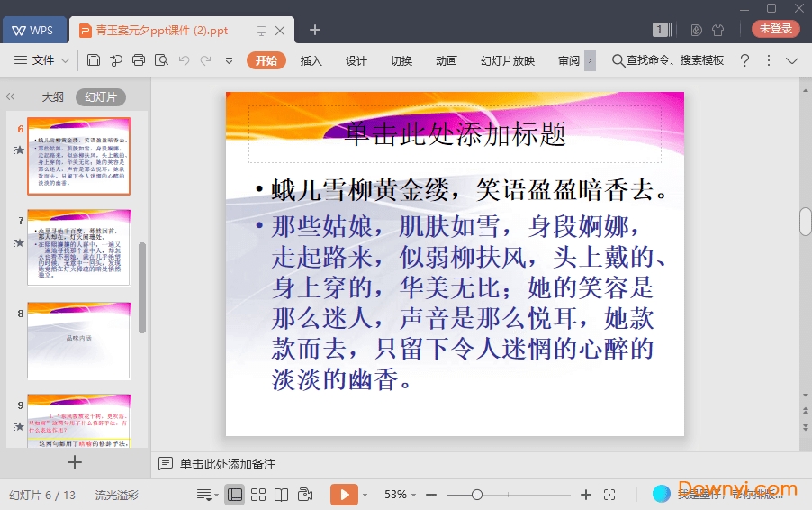Click the 未登录 login button

(x=775, y=29)
